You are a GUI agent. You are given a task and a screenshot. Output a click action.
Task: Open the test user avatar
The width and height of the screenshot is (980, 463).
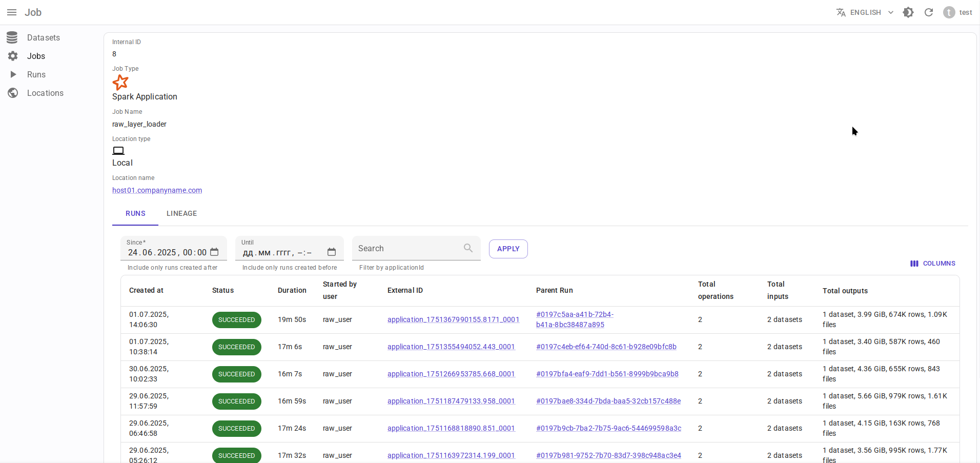[x=949, y=12]
